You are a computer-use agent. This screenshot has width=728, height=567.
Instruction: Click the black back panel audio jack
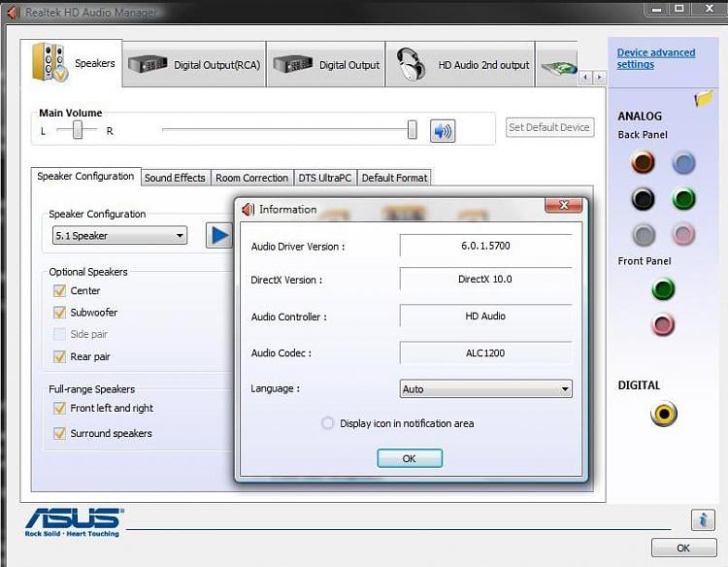tap(643, 199)
